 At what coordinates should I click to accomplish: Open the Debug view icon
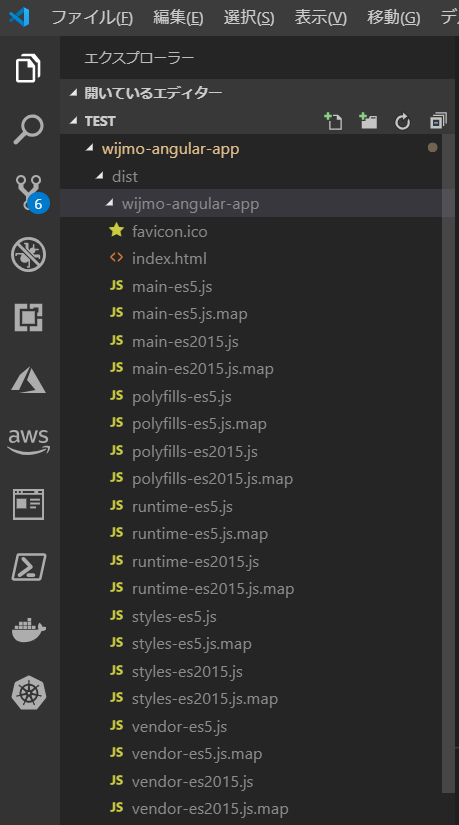tap(28, 255)
